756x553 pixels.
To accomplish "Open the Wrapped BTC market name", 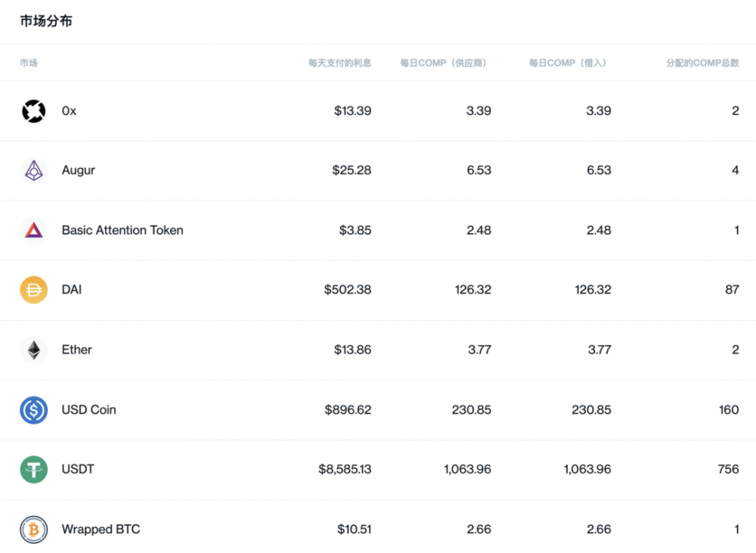I will click(101, 530).
